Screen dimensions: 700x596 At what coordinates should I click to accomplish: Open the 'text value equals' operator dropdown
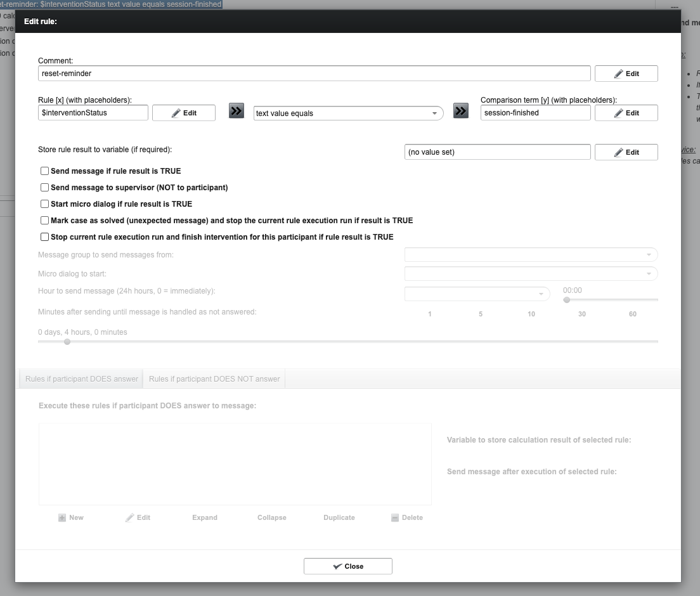[348, 113]
